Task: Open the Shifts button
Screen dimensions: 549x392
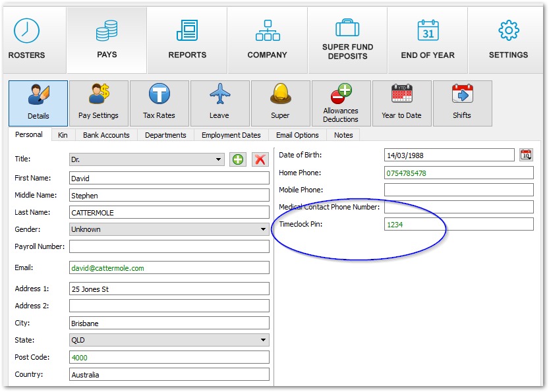Action: [x=462, y=103]
